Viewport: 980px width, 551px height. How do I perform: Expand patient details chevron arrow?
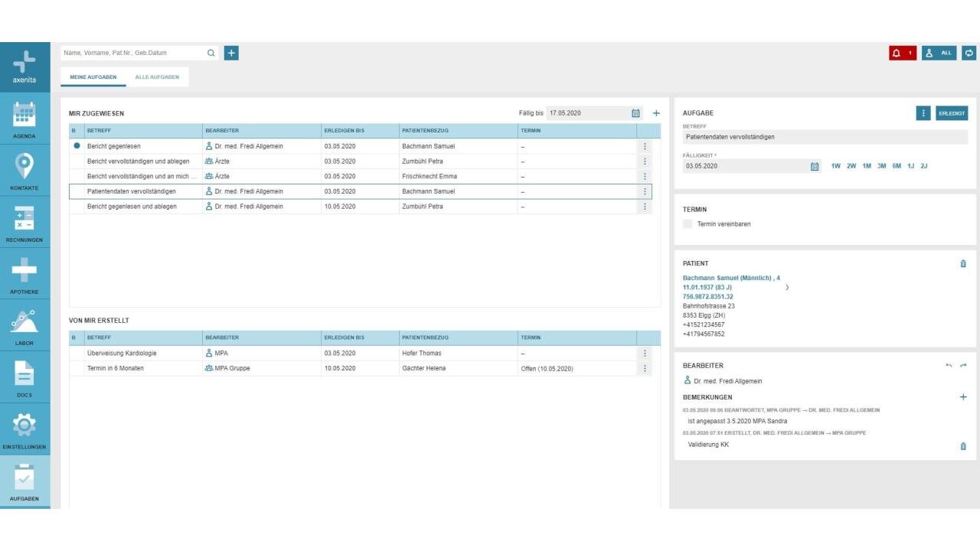click(x=787, y=288)
